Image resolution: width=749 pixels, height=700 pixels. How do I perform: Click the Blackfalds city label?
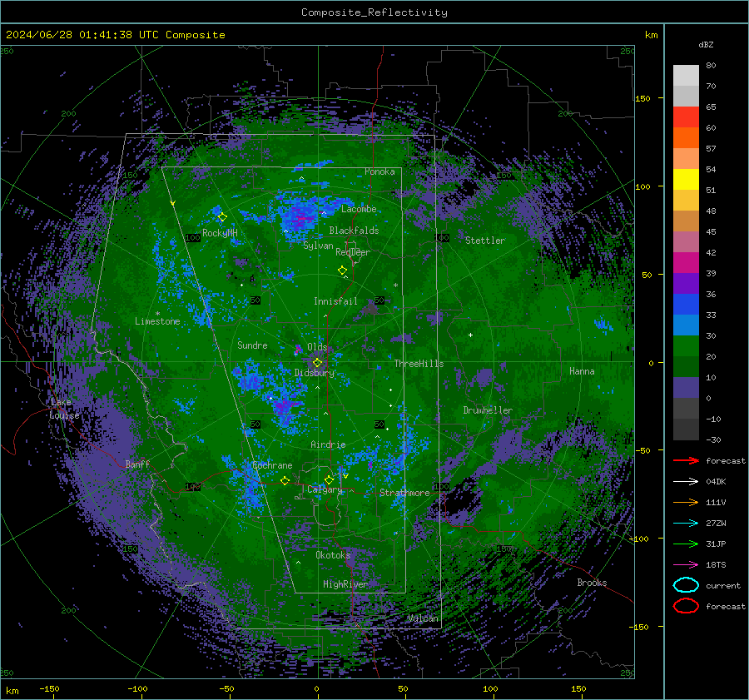coord(354,231)
